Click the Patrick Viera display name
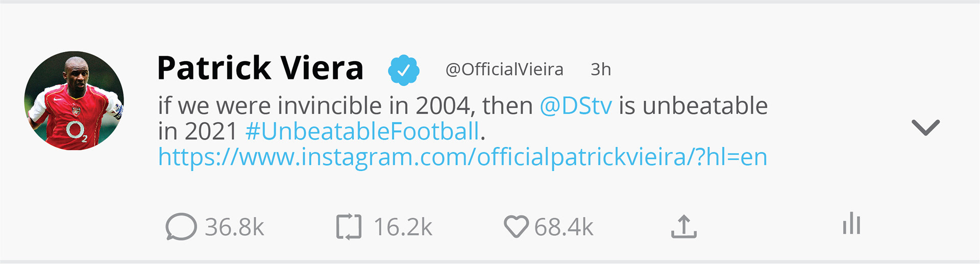 click(260, 68)
